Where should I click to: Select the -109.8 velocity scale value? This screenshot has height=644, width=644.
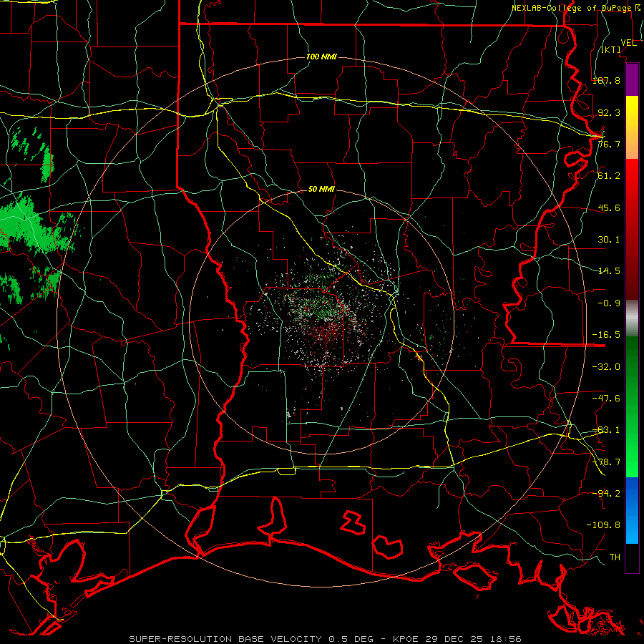pos(603,525)
